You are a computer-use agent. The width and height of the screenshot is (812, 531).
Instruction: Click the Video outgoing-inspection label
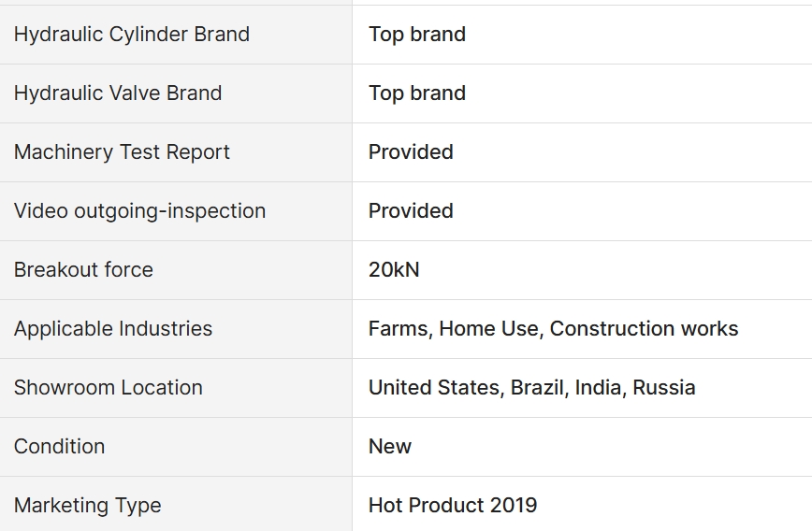139,211
